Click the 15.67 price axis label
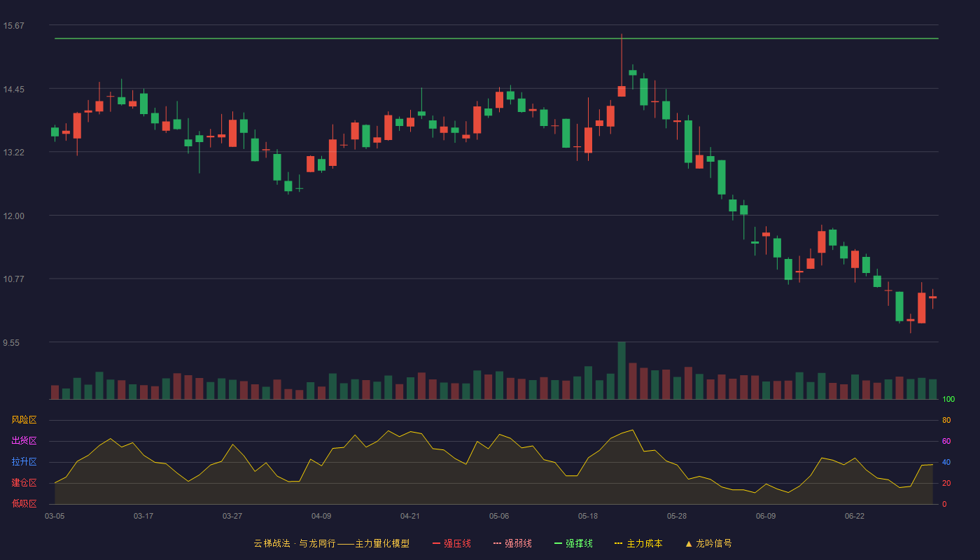This screenshot has height=560, width=980. [x=13, y=26]
